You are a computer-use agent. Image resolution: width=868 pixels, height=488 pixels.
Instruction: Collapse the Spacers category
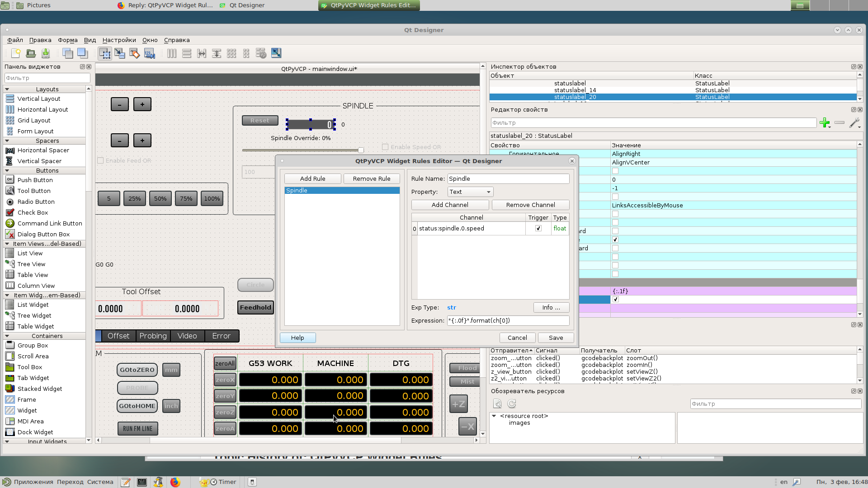click(x=7, y=141)
